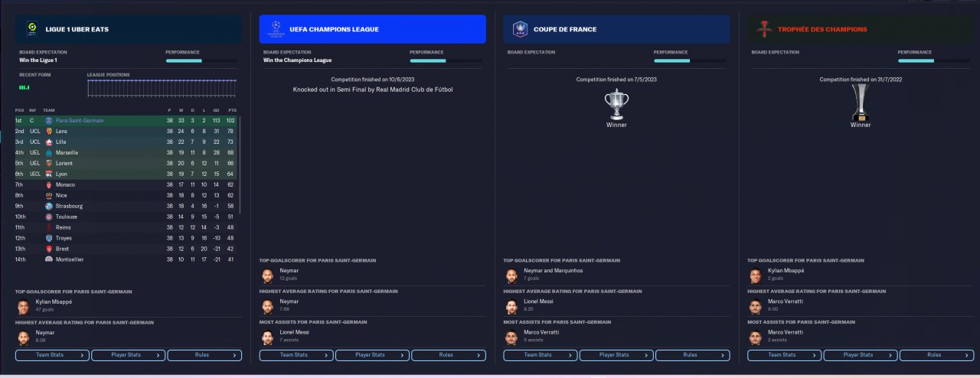Click the Paris Saint-Germain club badge in table
The height and width of the screenshot is (378, 980).
coord(49,120)
